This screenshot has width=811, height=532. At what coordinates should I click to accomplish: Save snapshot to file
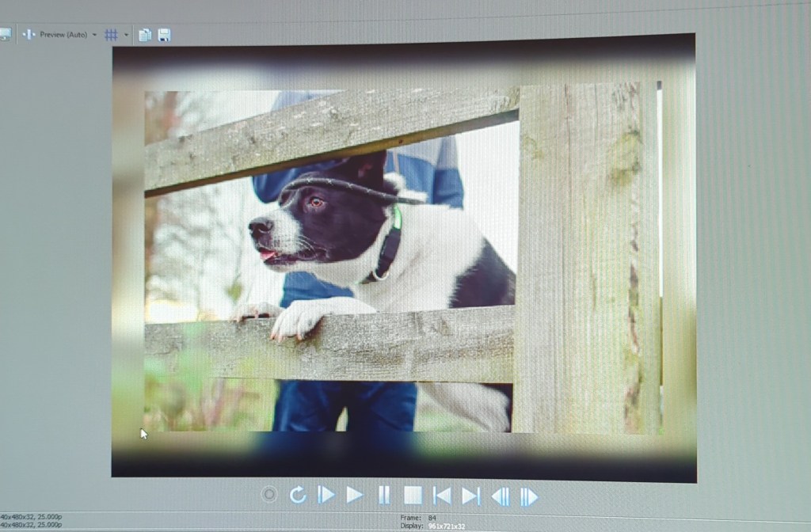pyautogui.click(x=164, y=35)
